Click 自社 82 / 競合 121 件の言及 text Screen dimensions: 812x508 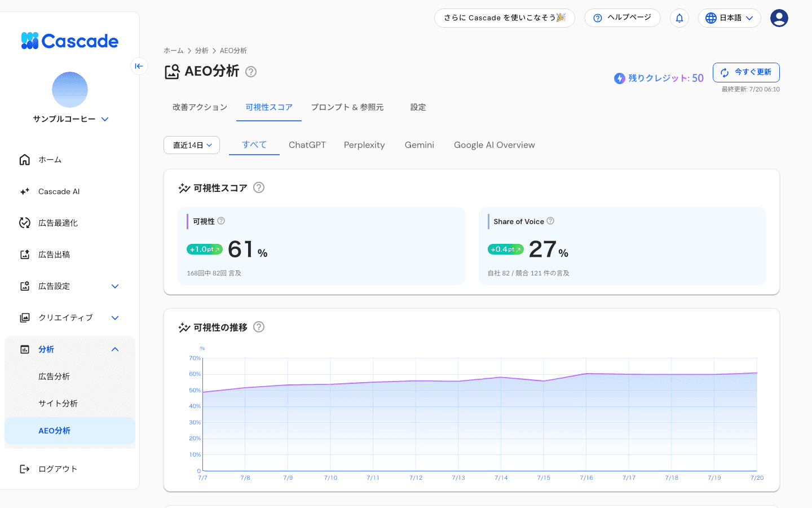tap(528, 273)
